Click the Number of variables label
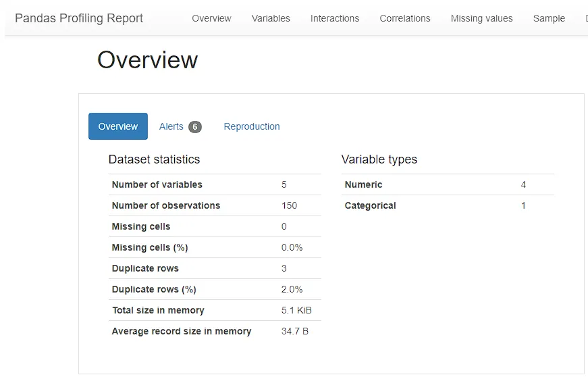588x377 pixels. click(157, 184)
